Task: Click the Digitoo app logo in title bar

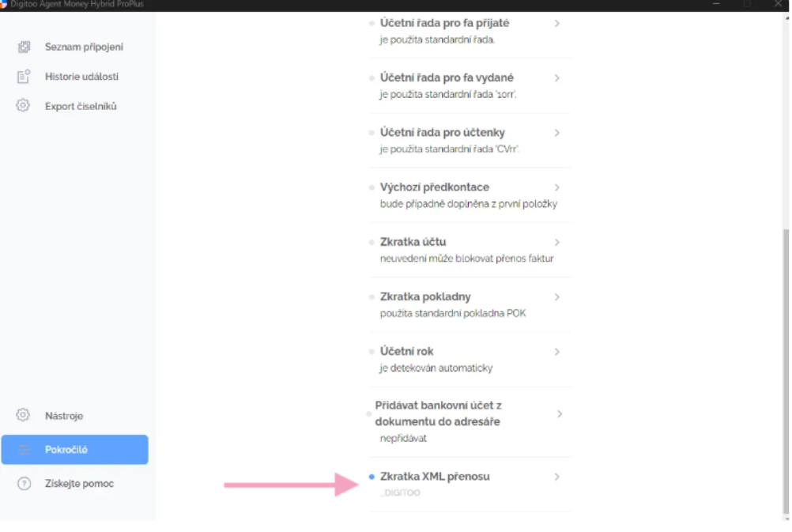Action: pos(3,5)
